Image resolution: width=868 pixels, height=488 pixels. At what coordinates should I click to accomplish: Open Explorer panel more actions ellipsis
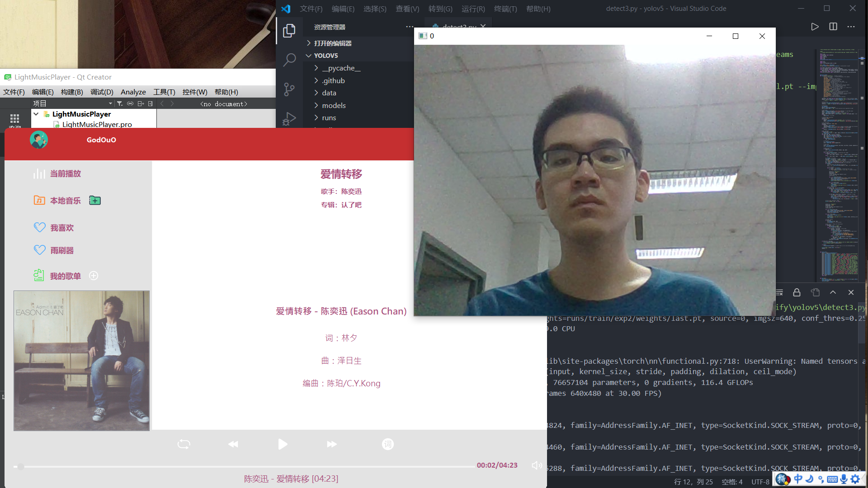click(410, 27)
